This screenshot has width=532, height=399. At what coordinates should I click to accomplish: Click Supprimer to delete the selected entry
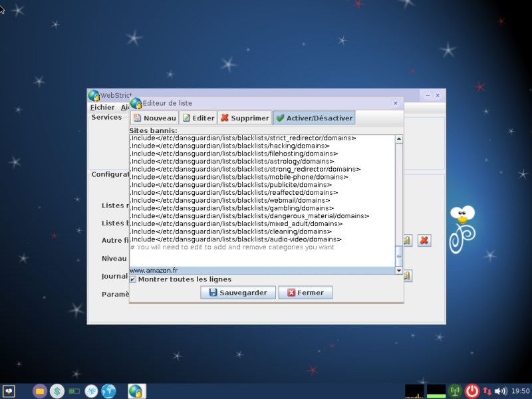coord(245,118)
